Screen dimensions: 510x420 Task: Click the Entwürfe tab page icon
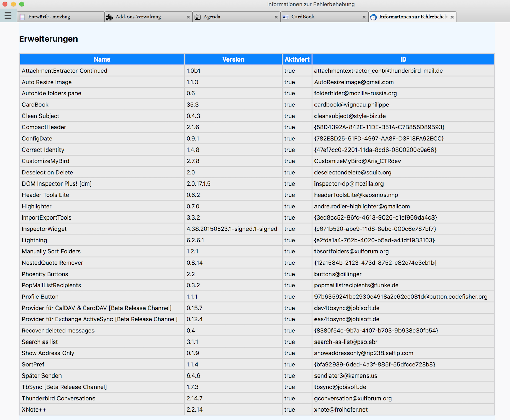(22, 17)
